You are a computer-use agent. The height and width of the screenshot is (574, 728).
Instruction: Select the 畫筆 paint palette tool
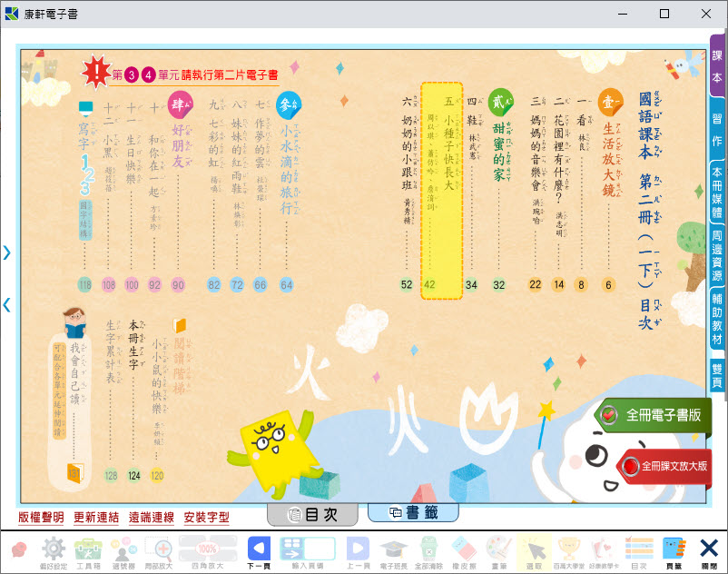pyautogui.click(x=499, y=552)
